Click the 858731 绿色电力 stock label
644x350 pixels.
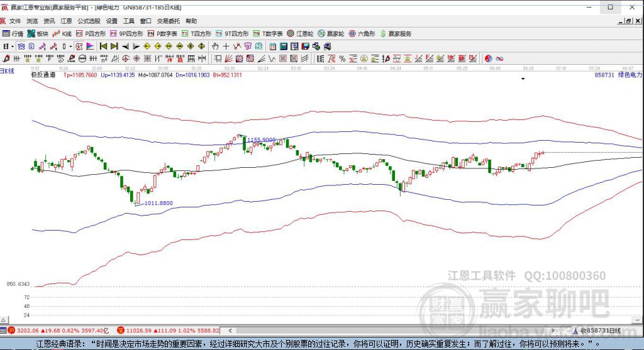tap(618, 75)
